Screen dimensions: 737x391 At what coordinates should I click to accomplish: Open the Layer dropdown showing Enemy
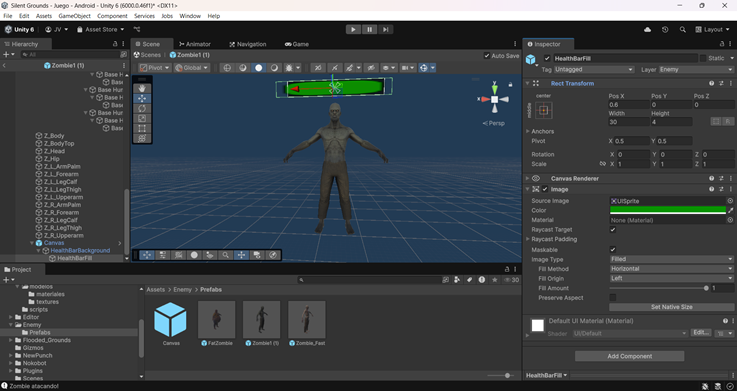696,70
